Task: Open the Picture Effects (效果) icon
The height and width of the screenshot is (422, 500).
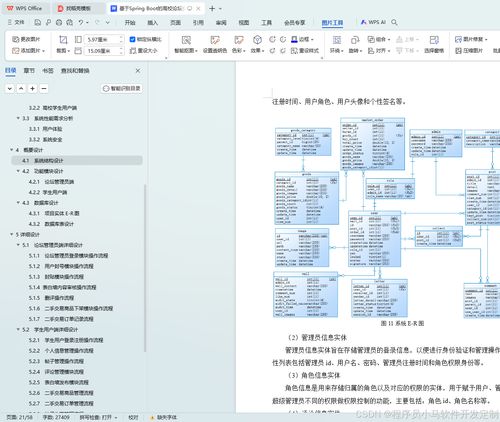Action: click(x=257, y=40)
